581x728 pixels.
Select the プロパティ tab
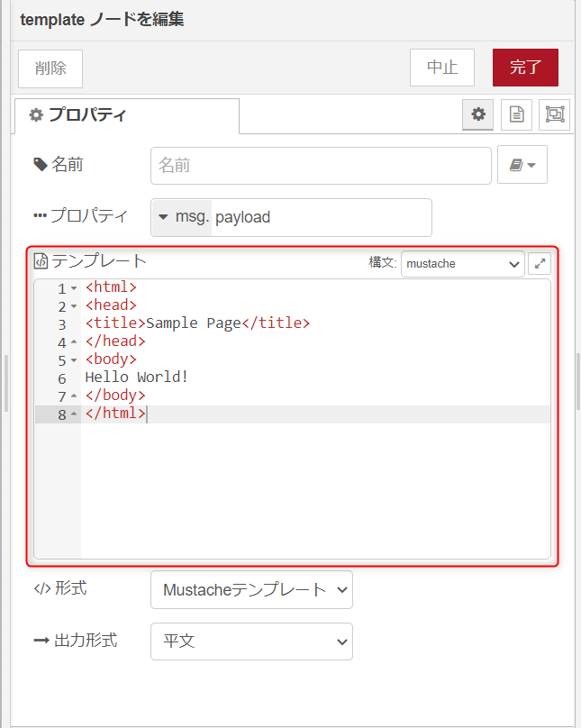tap(127, 115)
